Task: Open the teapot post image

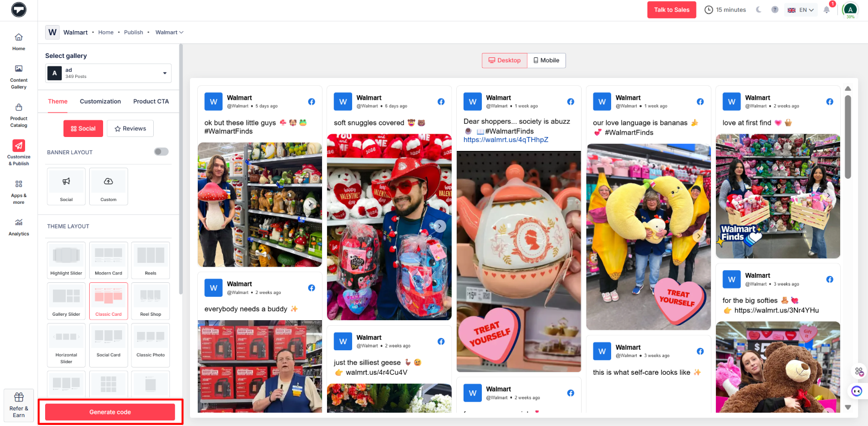Action: (x=519, y=261)
